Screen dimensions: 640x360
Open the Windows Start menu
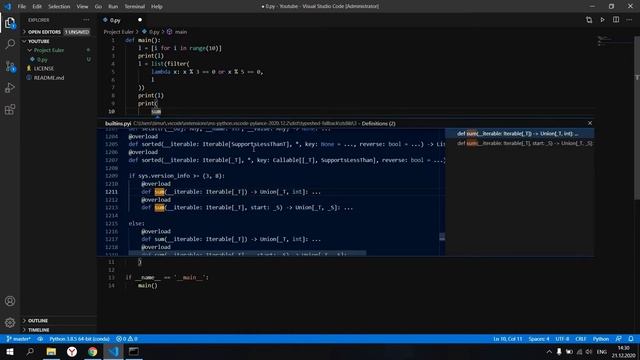[x=10, y=351]
